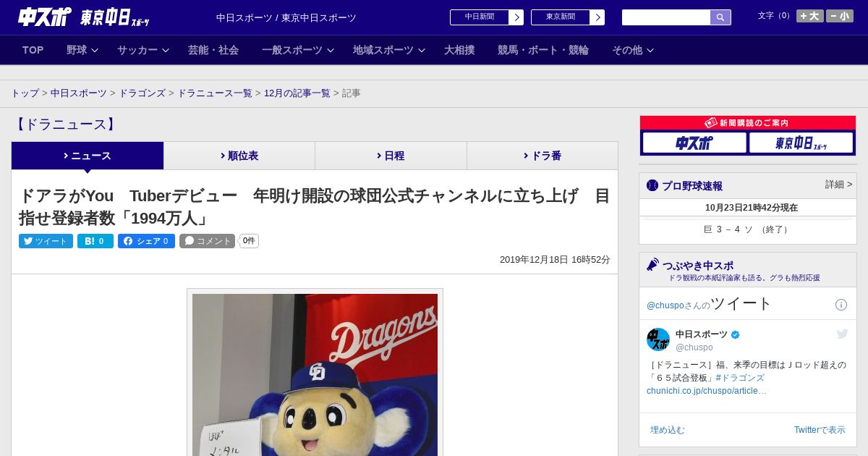868x456 pixels.
Task: Expand the 野球 dropdown menu
Action: point(82,50)
